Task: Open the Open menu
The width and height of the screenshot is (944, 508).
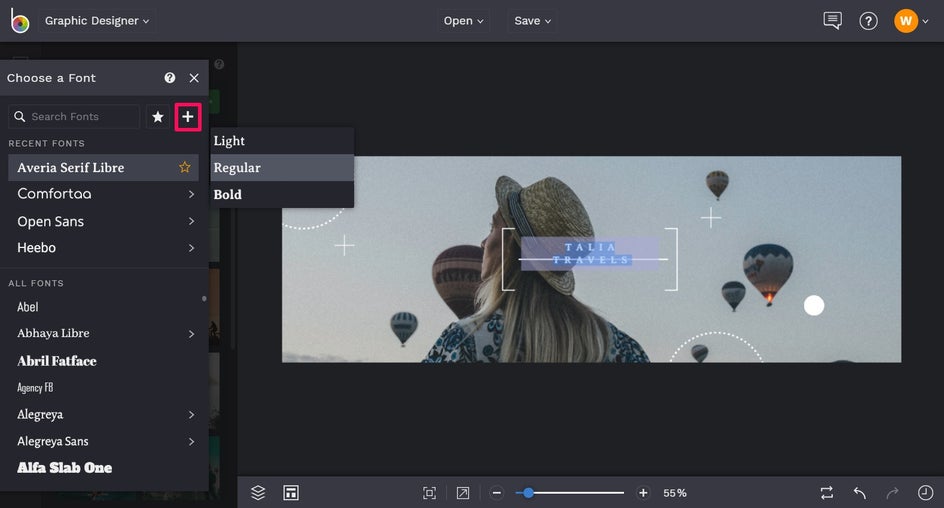Action: (x=463, y=20)
